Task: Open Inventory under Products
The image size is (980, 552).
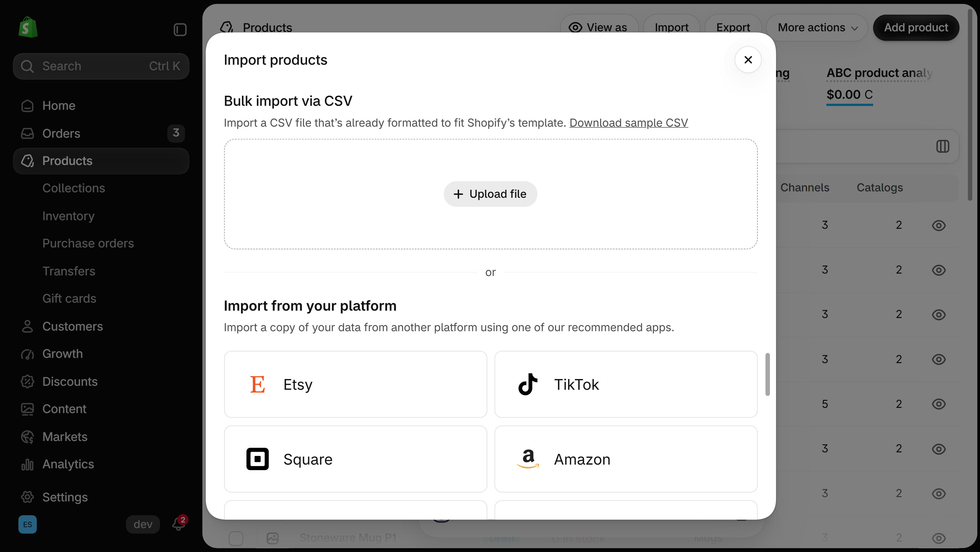Action: click(68, 216)
